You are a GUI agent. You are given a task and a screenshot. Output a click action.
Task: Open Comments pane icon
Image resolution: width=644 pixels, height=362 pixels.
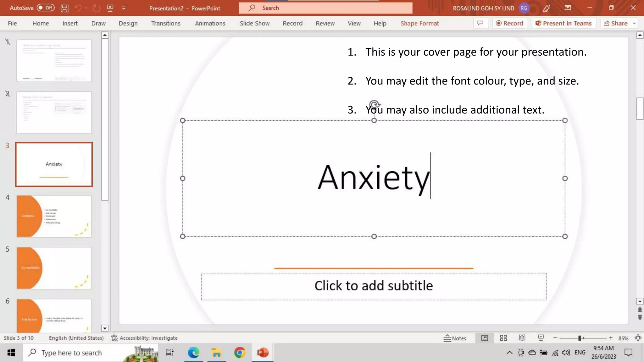[480, 23]
